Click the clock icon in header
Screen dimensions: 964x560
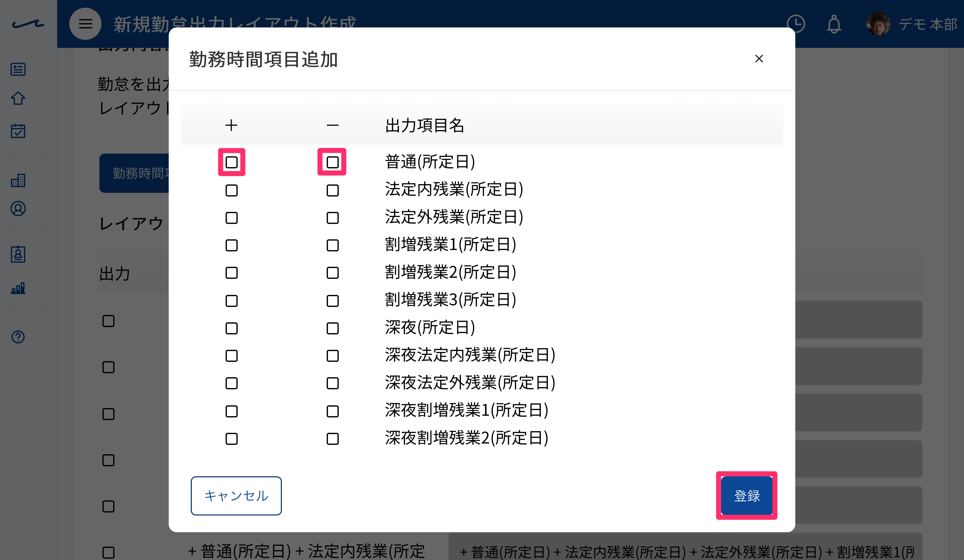(x=796, y=24)
